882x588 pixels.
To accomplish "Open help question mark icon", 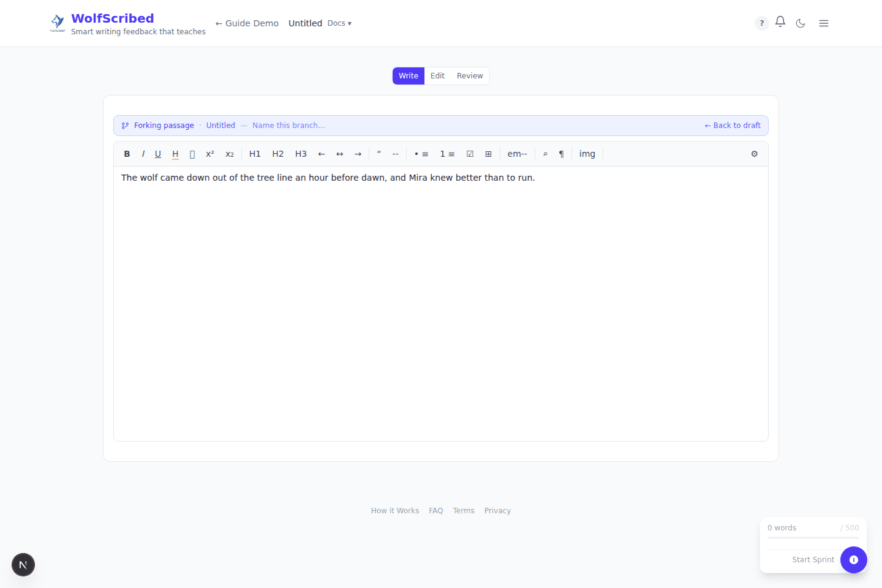I will coord(762,23).
